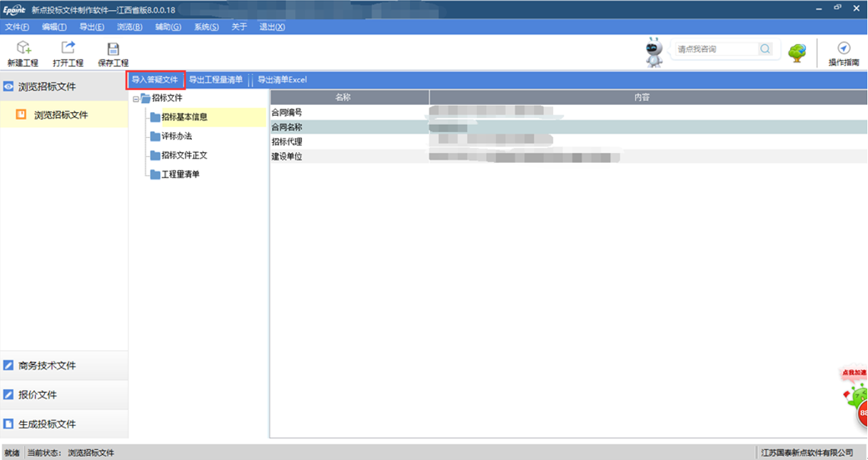Viewport: 868px width, 460px height.
Task: Click the 新建工程 new project icon
Action: [24, 48]
